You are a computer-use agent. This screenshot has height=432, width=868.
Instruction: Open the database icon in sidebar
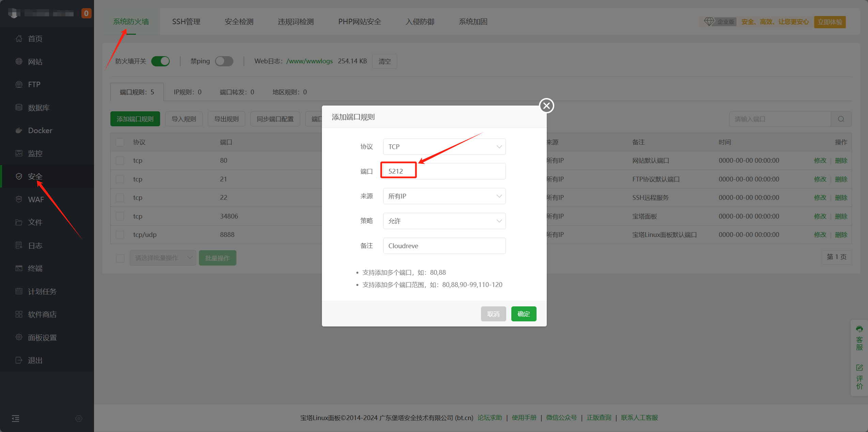[x=19, y=108]
